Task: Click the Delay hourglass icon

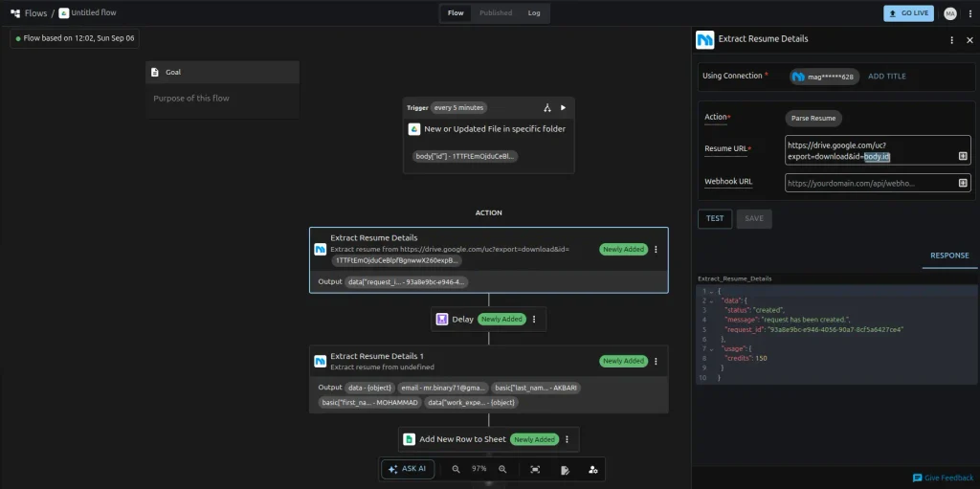Action: 442,319
